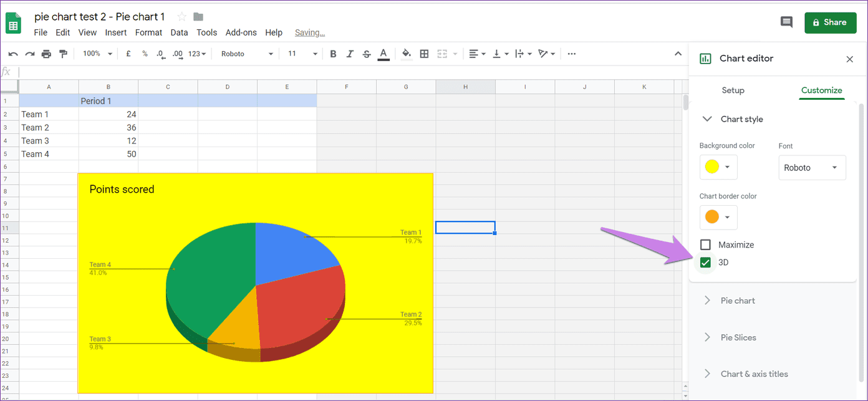Star the document
The image size is (868, 401).
[x=182, y=17]
